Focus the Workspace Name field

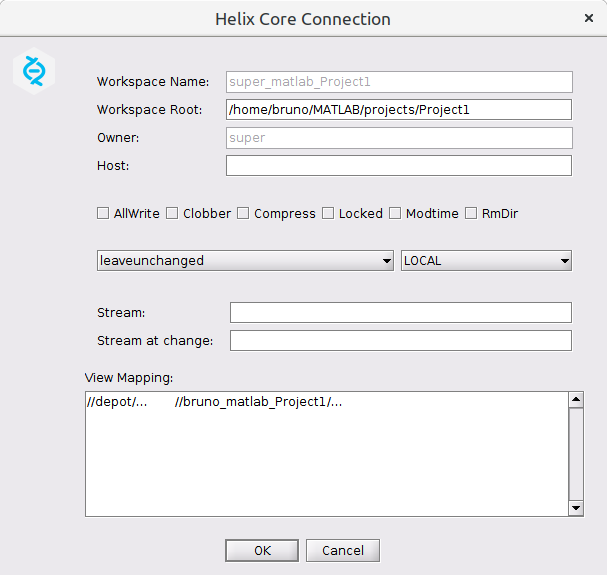[x=399, y=82]
